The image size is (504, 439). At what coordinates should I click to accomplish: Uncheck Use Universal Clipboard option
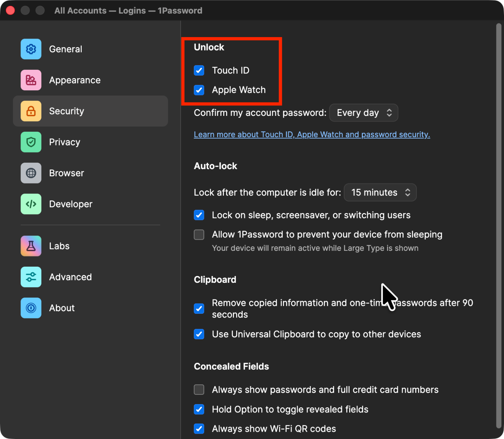click(x=199, y=334)
